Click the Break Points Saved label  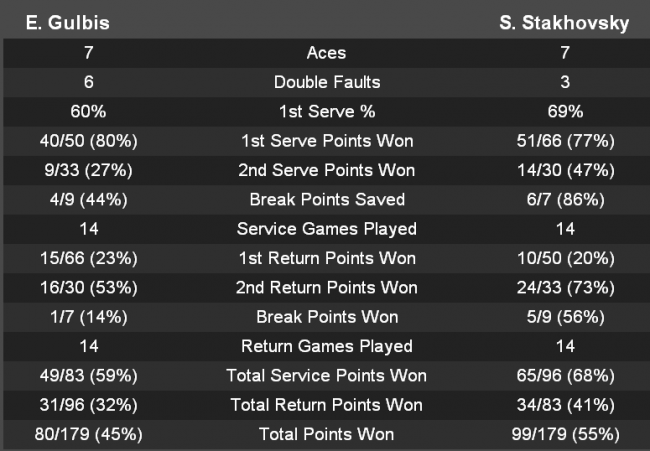327,199
